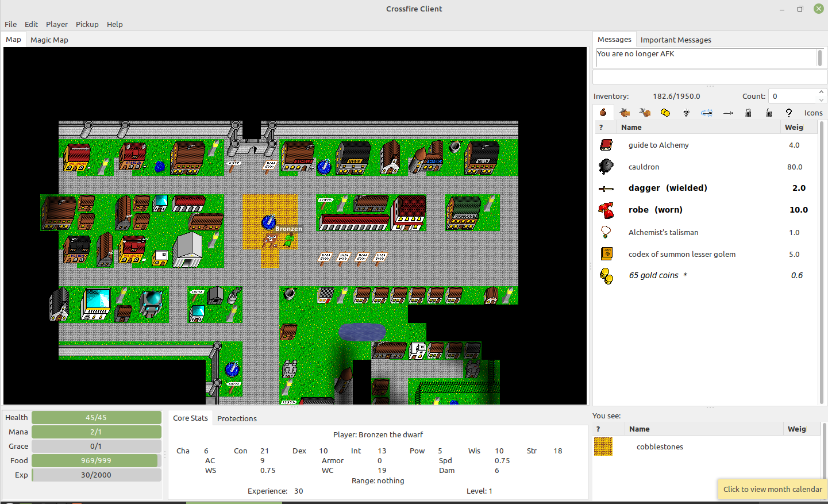
Task: Show the locked items padlock tab
Action: point(748,113)
